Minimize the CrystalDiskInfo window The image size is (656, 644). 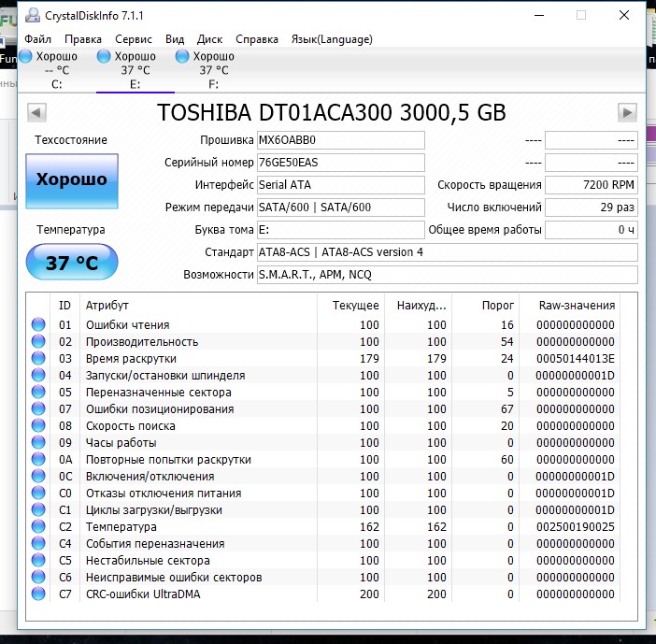click(x=539, y=16)
